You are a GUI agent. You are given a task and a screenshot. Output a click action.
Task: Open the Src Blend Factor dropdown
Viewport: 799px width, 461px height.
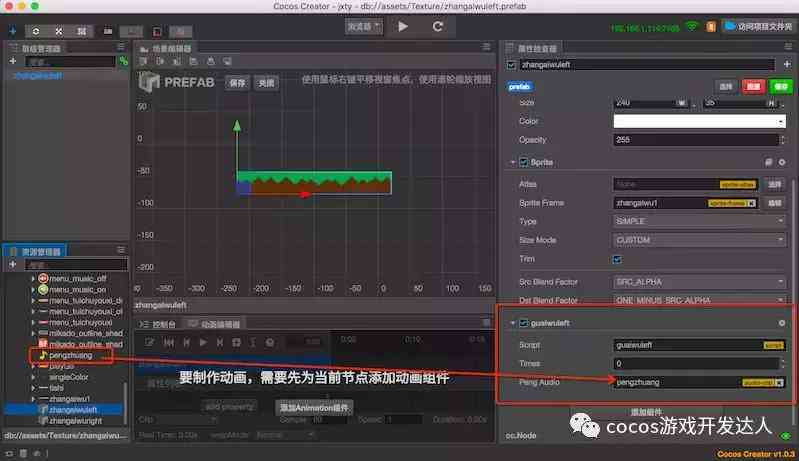pos(699,282)
